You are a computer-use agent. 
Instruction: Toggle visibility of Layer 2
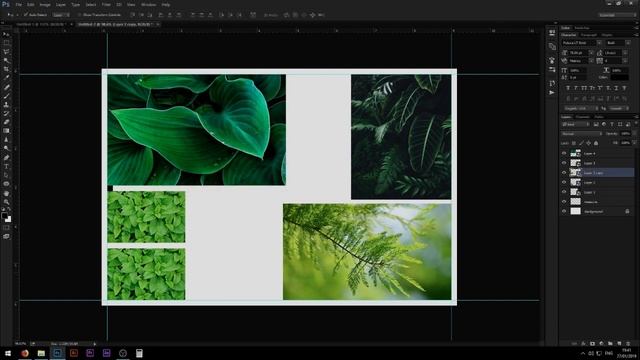click(564, 182)
